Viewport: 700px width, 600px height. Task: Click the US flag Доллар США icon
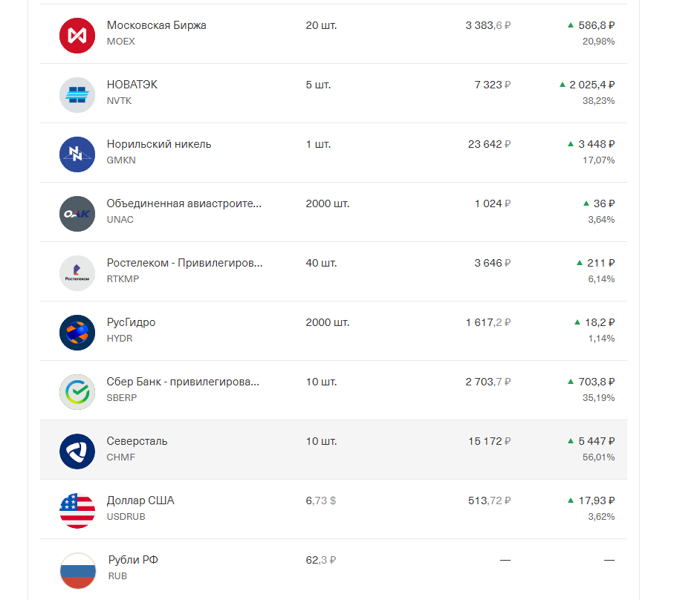point(77,510)
